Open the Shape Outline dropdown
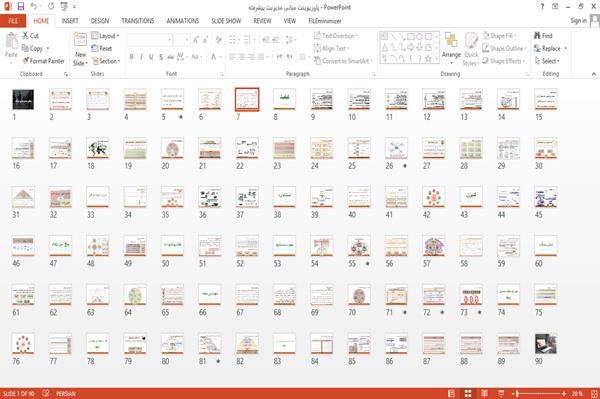This screenshot has height=399, width=600. [504, 48]
